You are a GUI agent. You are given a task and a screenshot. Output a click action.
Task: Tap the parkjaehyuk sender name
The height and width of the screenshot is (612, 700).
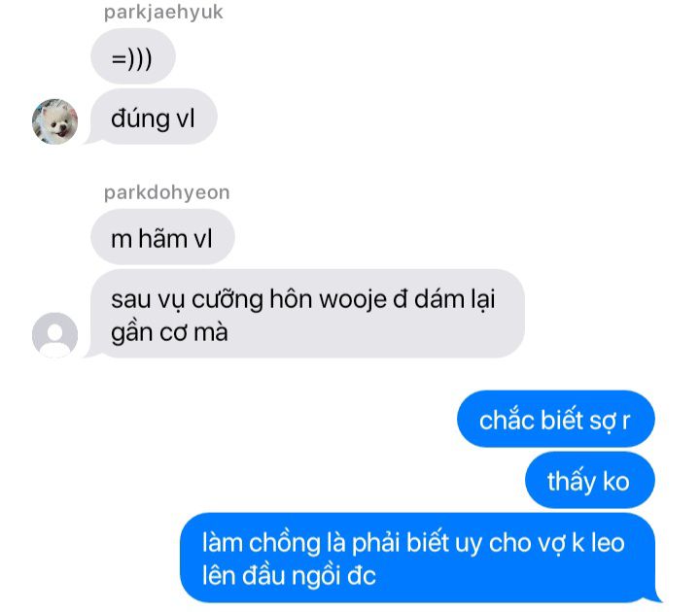pos(163,13)
